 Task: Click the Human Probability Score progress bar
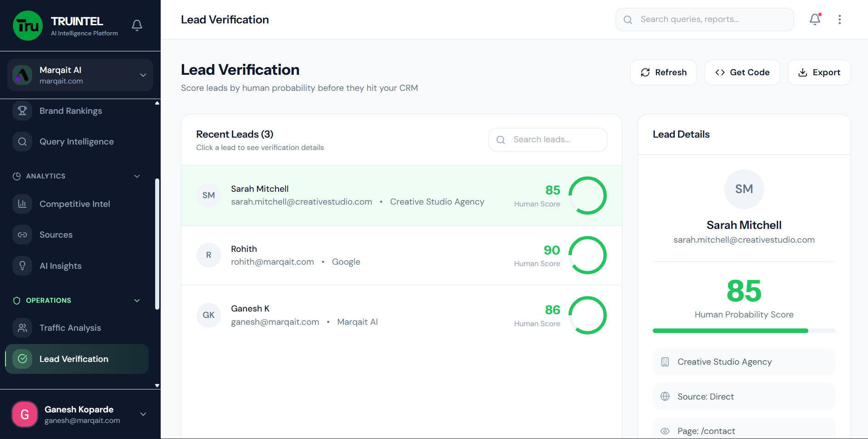pos(744,331)
